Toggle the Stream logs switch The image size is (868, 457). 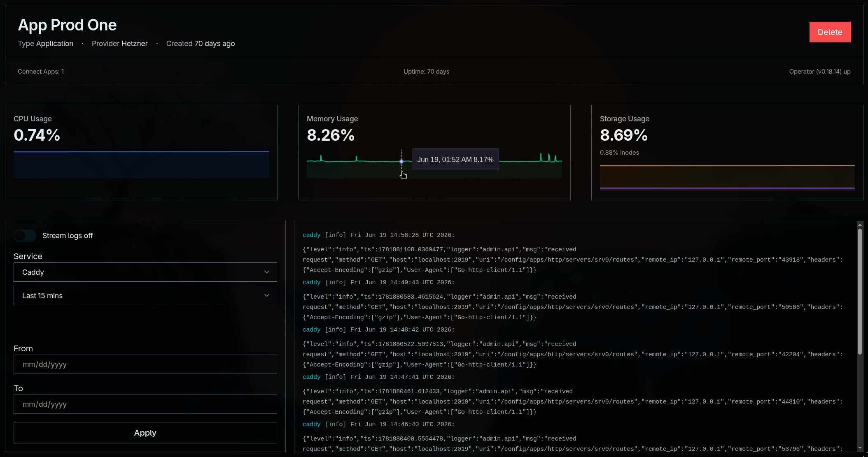coord(25,236)
